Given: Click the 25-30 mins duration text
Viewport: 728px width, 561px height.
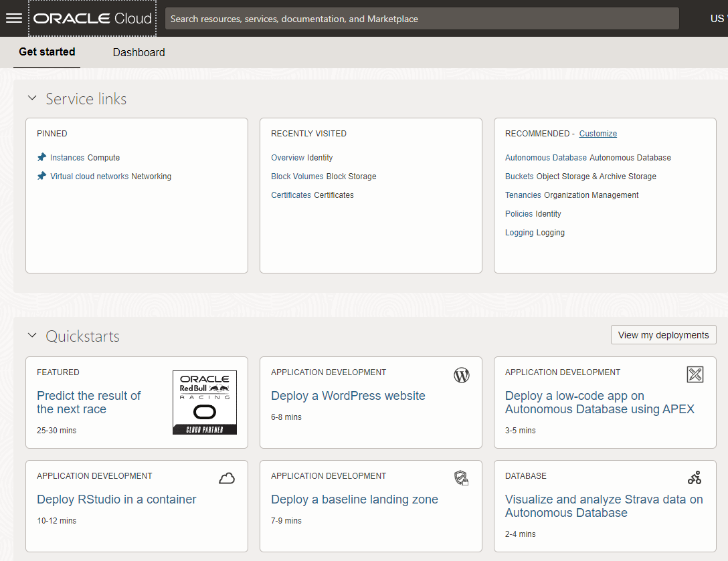Looking at the screenshot, I should tap(57, 430).
